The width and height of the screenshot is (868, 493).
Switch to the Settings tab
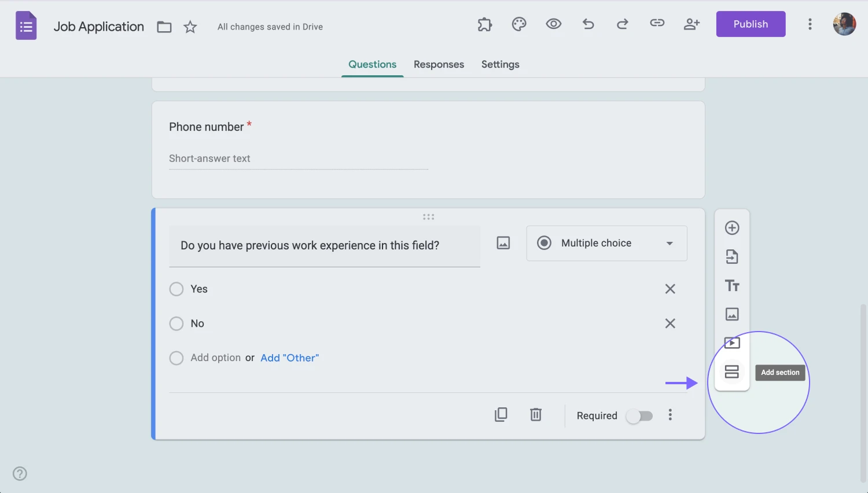[500, 65]
